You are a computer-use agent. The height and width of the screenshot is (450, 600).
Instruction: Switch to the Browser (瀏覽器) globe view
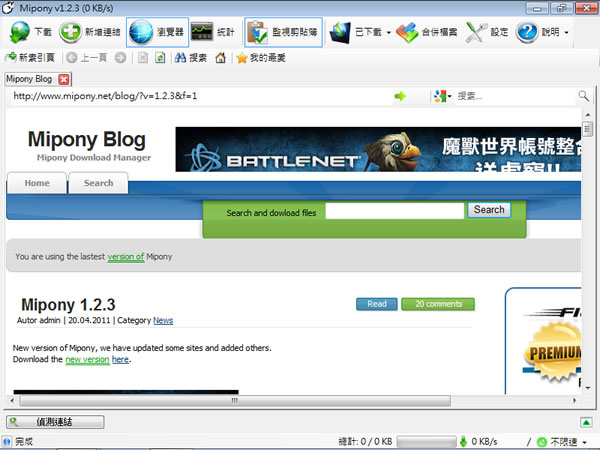coord(157,32)
